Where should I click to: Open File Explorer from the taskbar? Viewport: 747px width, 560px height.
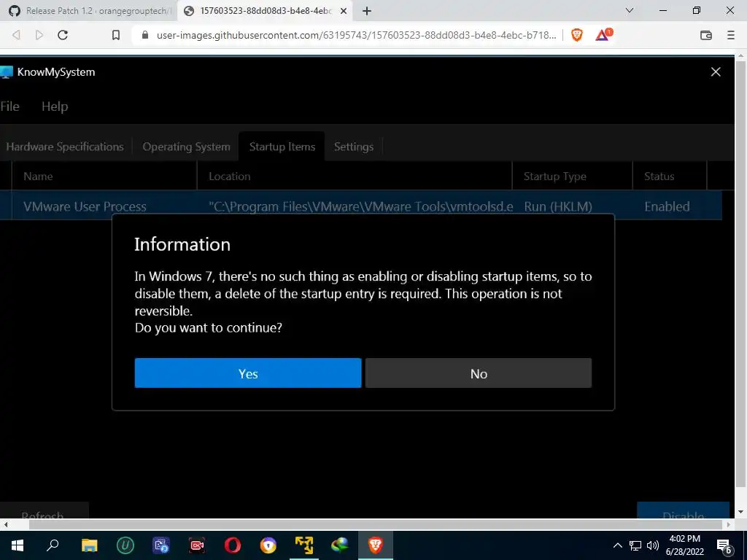coord(89,545)
